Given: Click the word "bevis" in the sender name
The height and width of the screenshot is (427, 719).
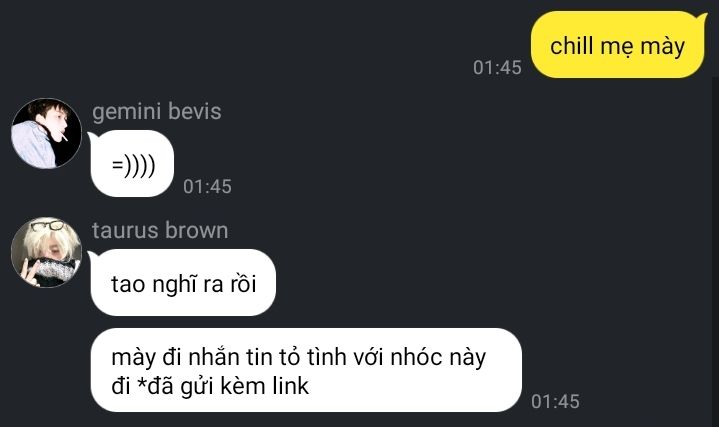Looking at the screenshot, I should point(195,111).
